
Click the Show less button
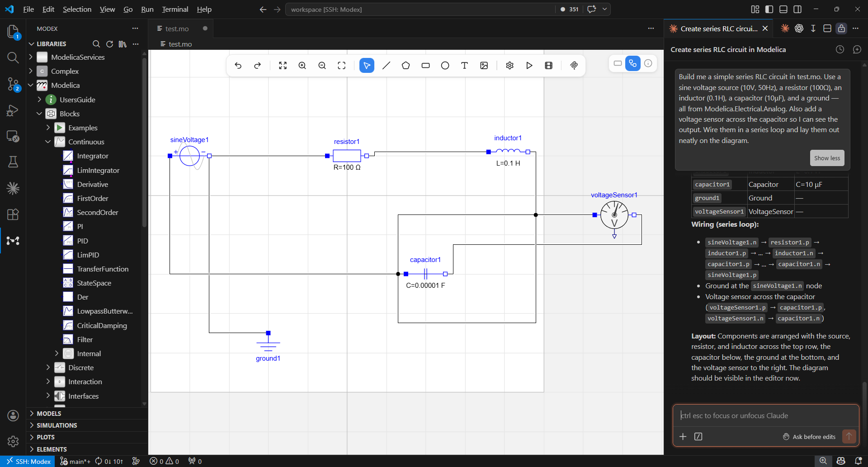(x=827, y=157)
